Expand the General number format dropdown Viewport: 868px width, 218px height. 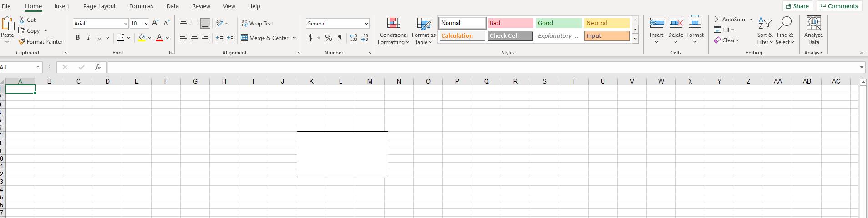click(x=366, y=24)
